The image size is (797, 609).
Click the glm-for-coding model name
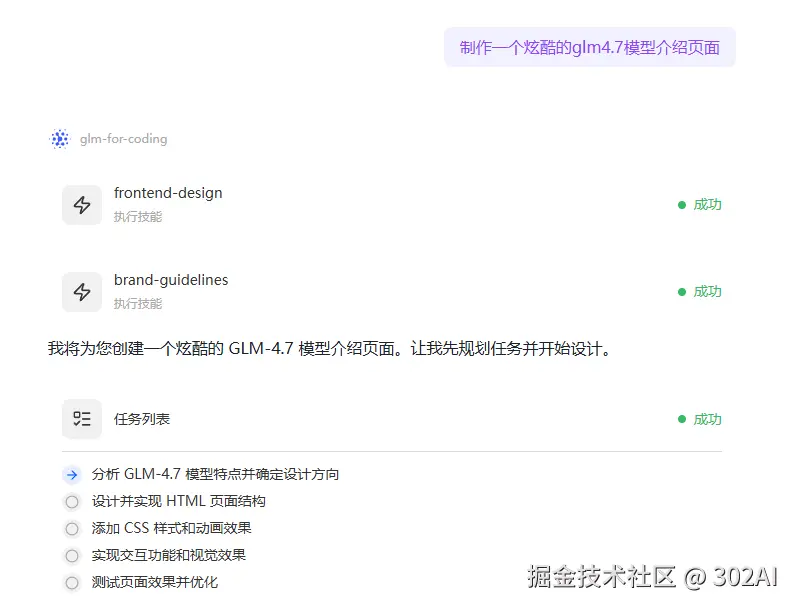124,139
